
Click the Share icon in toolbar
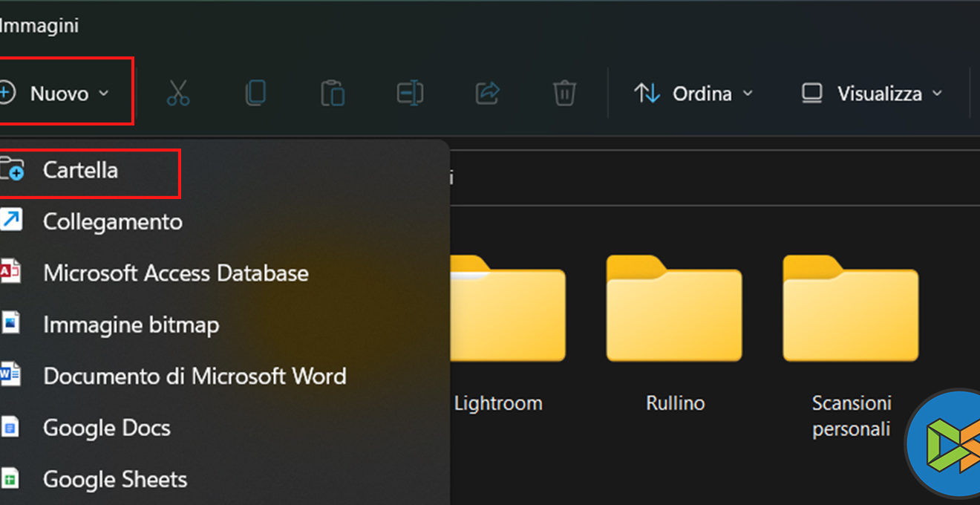[487, 94]
